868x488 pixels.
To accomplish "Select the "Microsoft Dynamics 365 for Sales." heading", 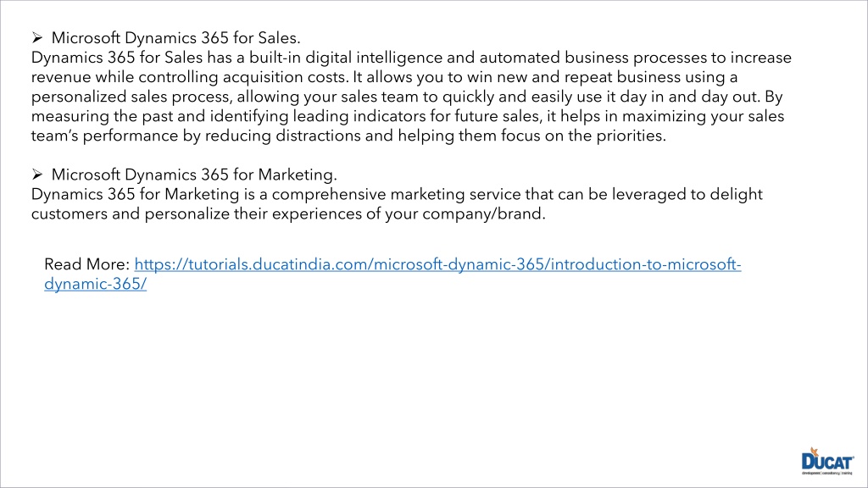I will 176,37.
